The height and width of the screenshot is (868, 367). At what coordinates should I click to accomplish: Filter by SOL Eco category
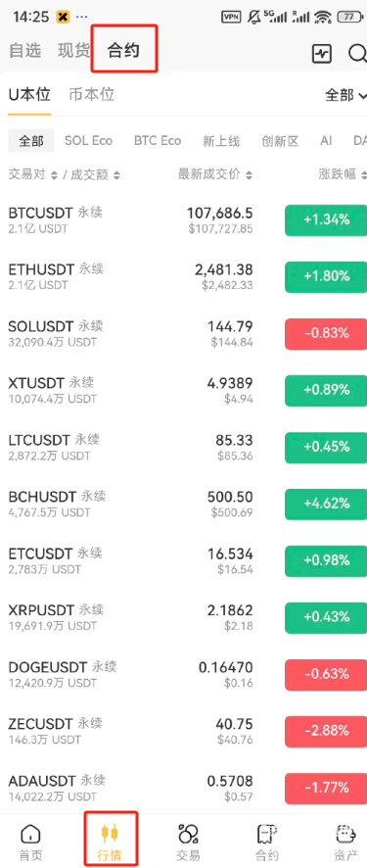pos(88,141)
